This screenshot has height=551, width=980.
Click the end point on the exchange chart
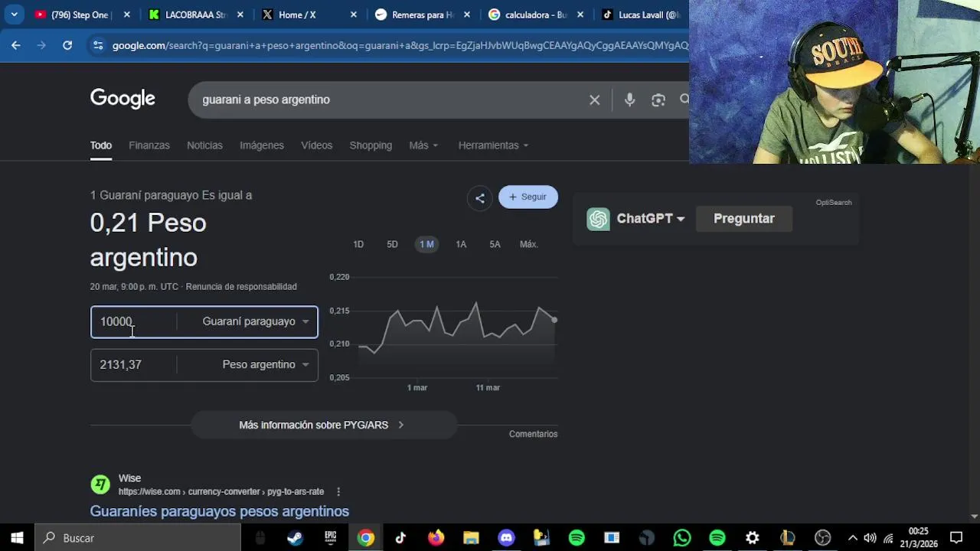click(554, 320)
